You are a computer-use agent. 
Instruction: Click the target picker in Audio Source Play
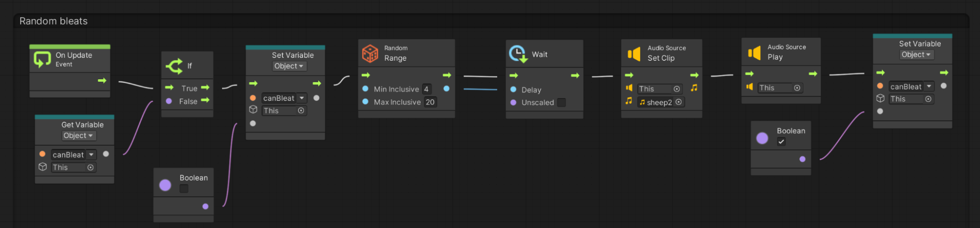(797, 88)
